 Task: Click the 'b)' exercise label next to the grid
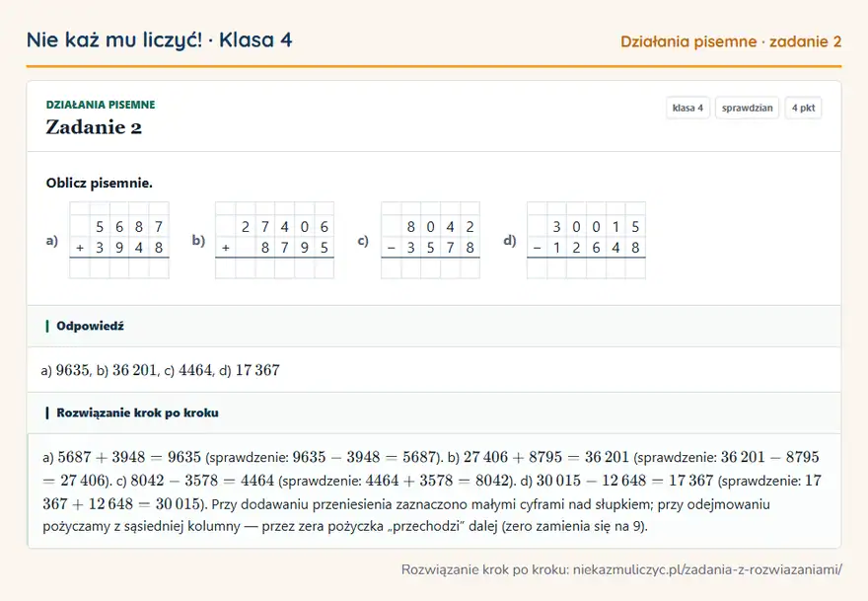[198, 241]
